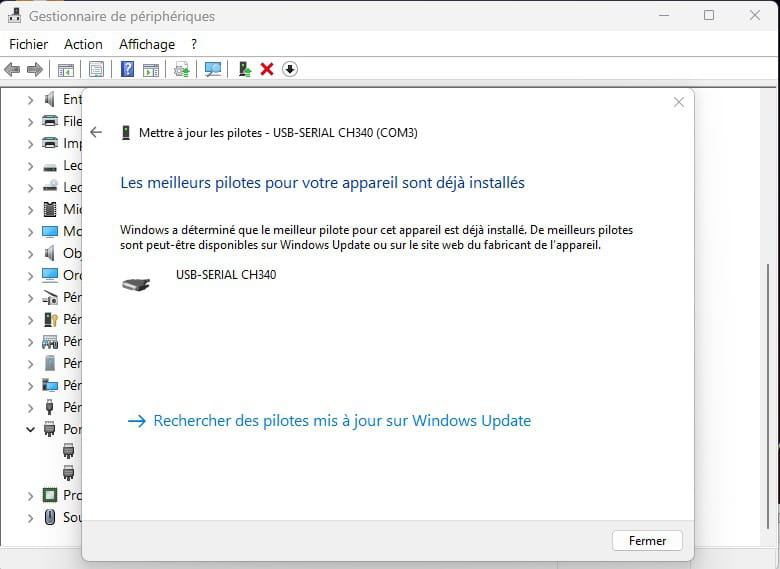Expand the File tree category
The image size is (780, 569).
[30, 122]
